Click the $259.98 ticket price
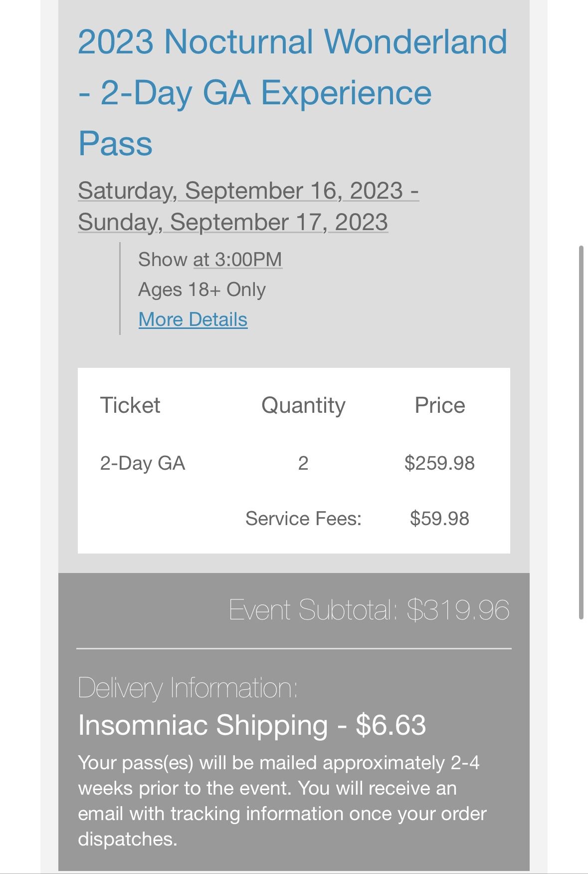 [x=439, y=463]
